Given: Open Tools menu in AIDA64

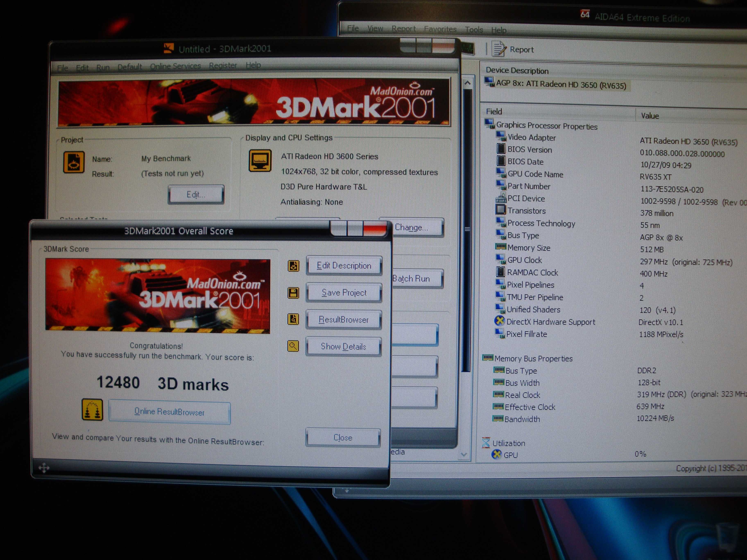Looking at the screenshot, I should tap(474, 30).
